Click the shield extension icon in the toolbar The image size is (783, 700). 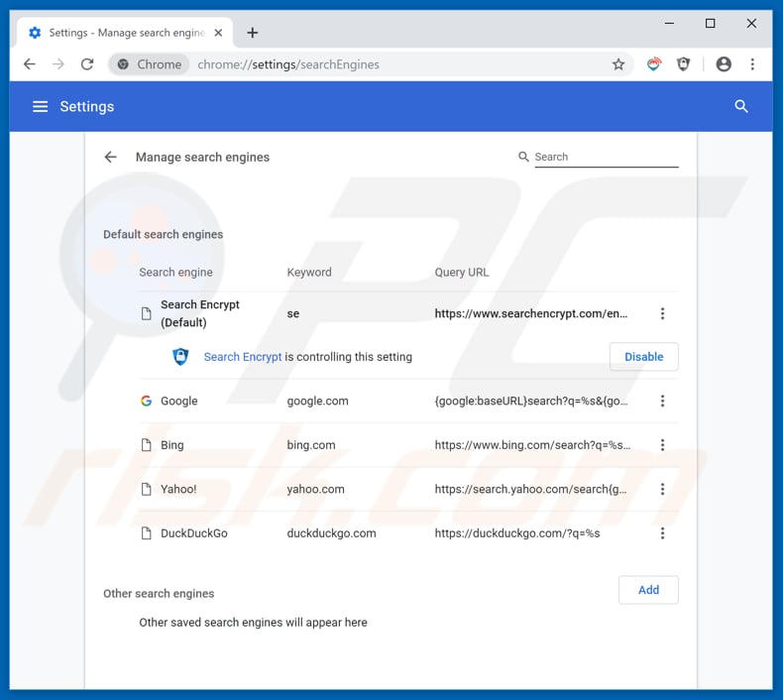click(x=683, y=64)
